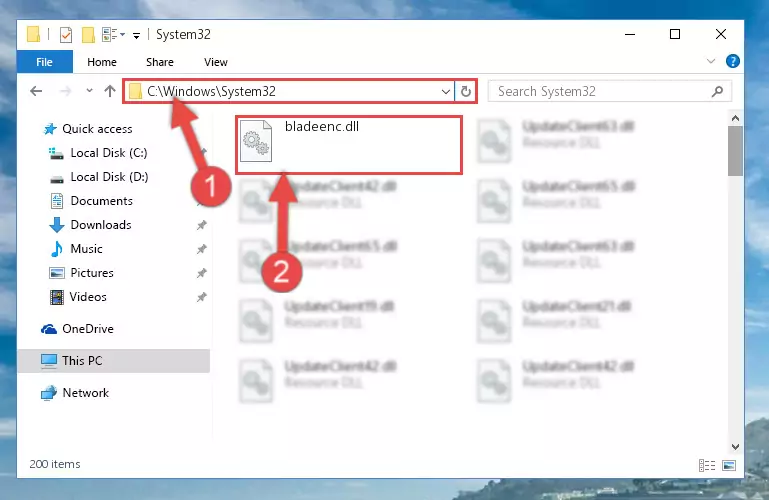This screenshot has height=500, width=769.
Task: Click the 200 items status text
Action: [55, 464]
